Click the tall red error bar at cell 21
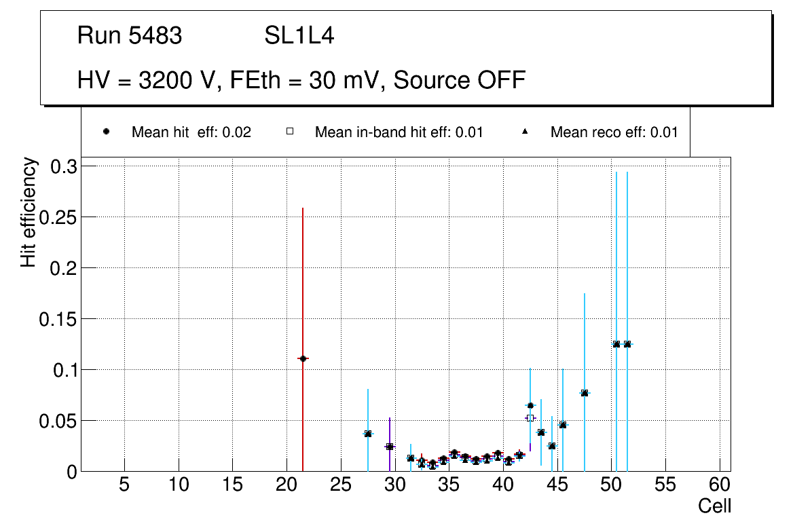Viewport: 812px width, 524px height. 303,272
